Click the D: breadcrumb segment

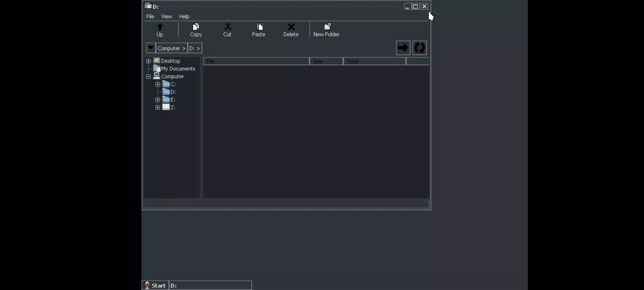[x=195, y=48]
